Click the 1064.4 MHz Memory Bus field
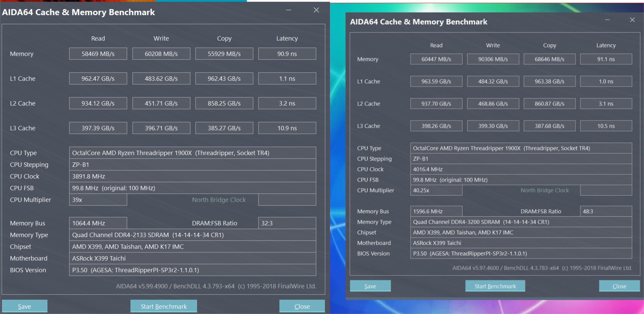The image size is (644, 314). click(x=98, y=223)
